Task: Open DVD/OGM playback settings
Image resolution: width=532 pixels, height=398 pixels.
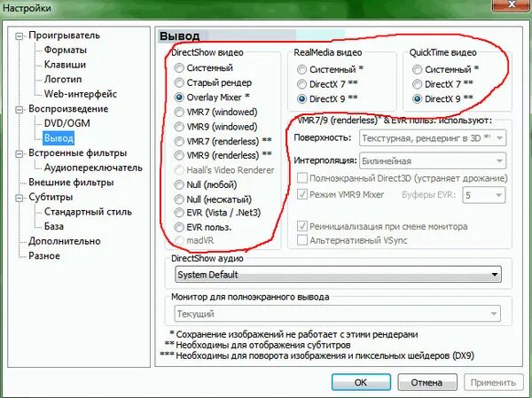Action: (x=67, y=123)
